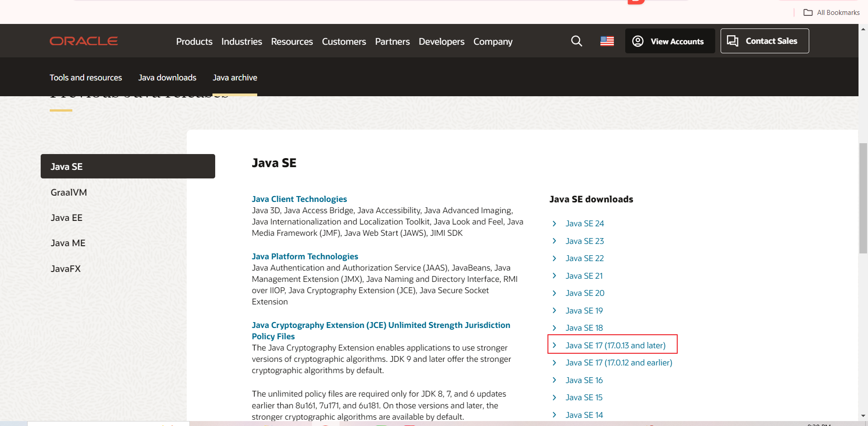Click the Java Platform Technologies link
This screenshot has width=868, height=426.
[x=305, y=256]
